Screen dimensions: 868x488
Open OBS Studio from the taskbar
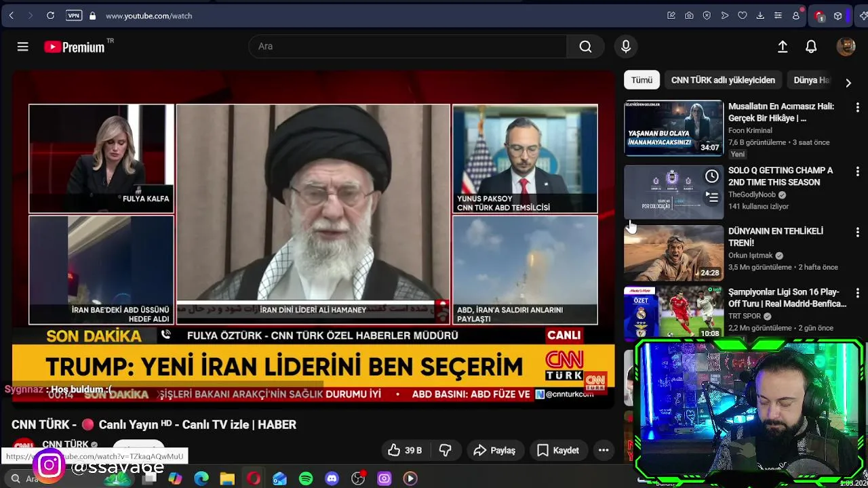pyautogui.click(x=358, y=479)
